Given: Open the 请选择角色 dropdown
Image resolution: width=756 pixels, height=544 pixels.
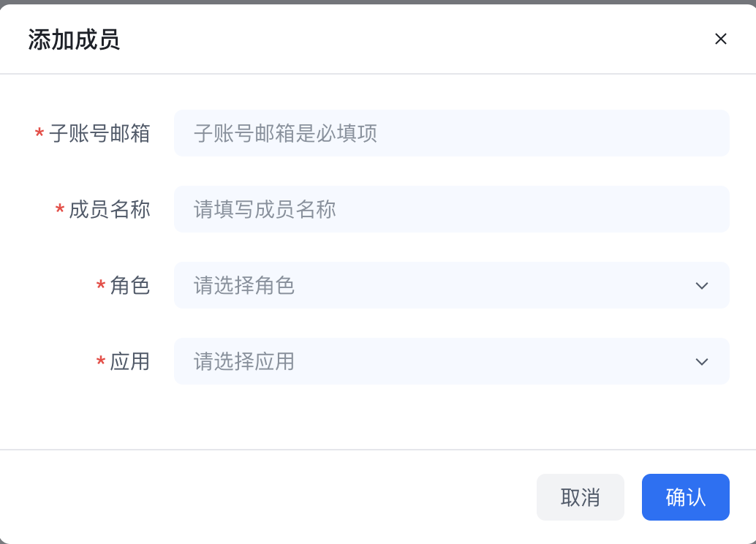Looking at the screenshot, I should 439,285.
